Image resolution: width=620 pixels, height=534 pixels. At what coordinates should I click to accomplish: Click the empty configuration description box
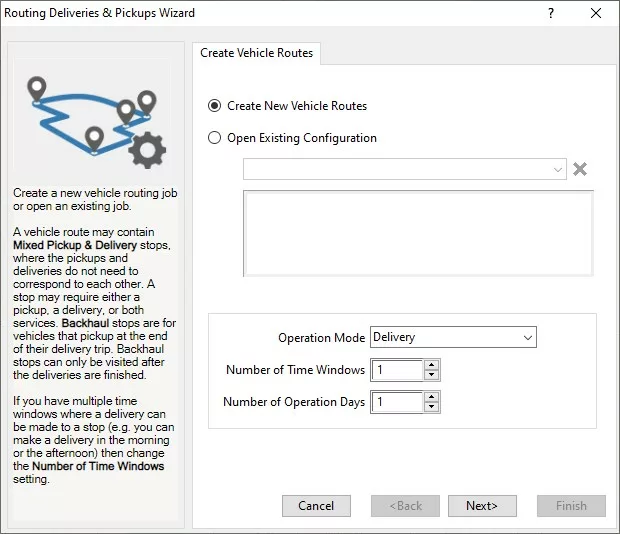(x=419, y=233)
